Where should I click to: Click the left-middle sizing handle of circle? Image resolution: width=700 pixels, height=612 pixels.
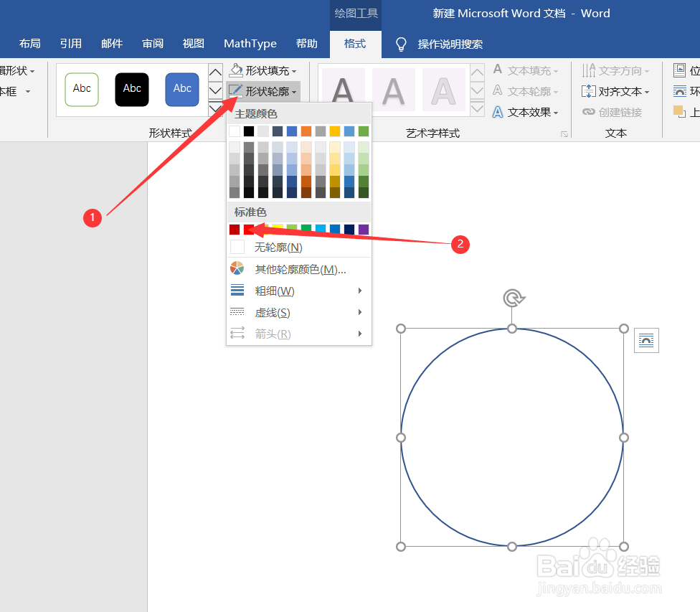click(401, 438)
